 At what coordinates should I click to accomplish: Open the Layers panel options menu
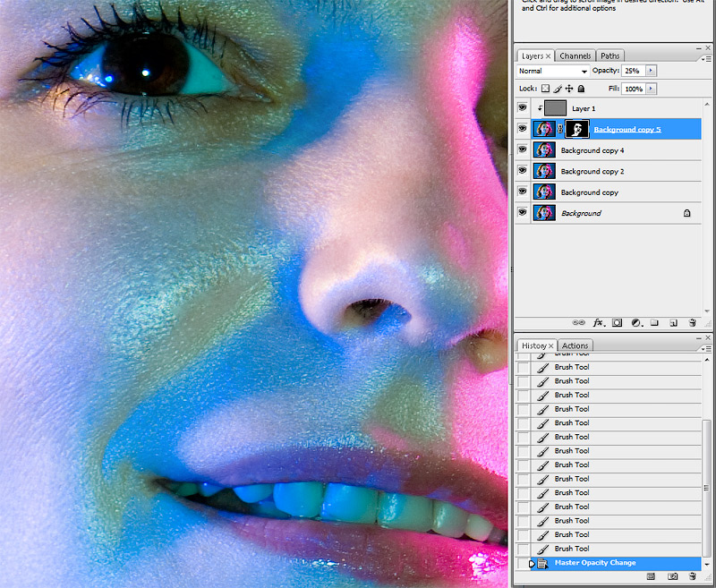[x=705, y=58]
